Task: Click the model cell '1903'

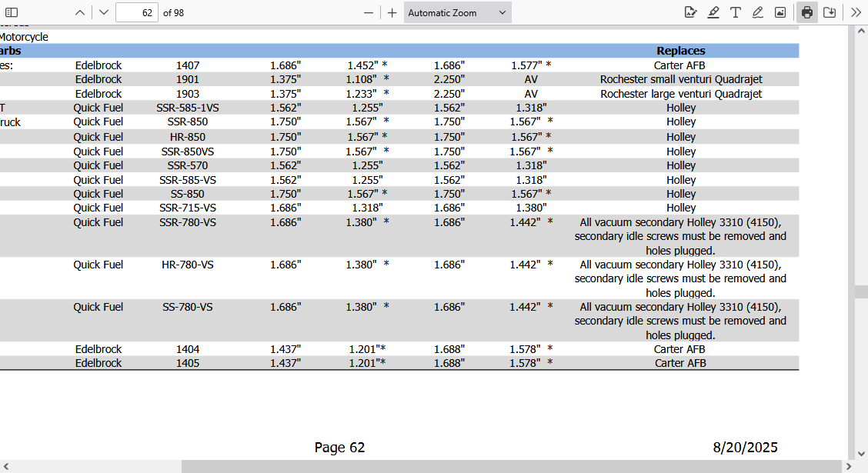Action: coord(188,94)
